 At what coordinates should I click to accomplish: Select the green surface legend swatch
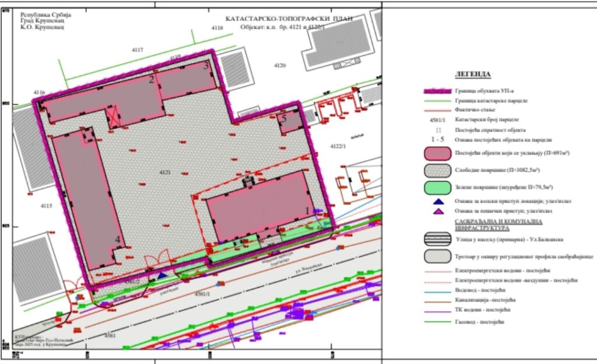pos(437,188)
